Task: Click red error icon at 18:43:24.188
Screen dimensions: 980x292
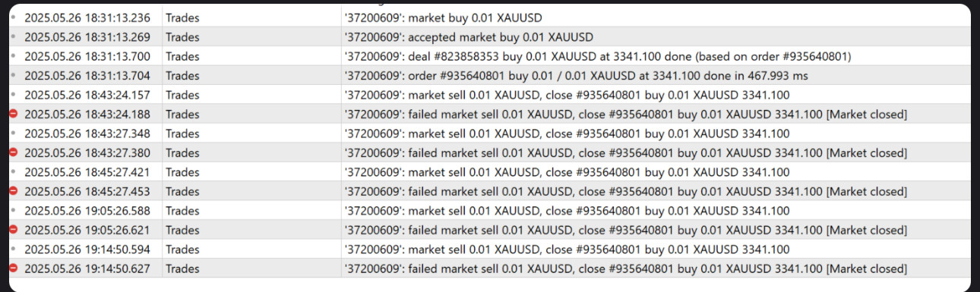Action: pyautogui.click(x=13, y=114)
